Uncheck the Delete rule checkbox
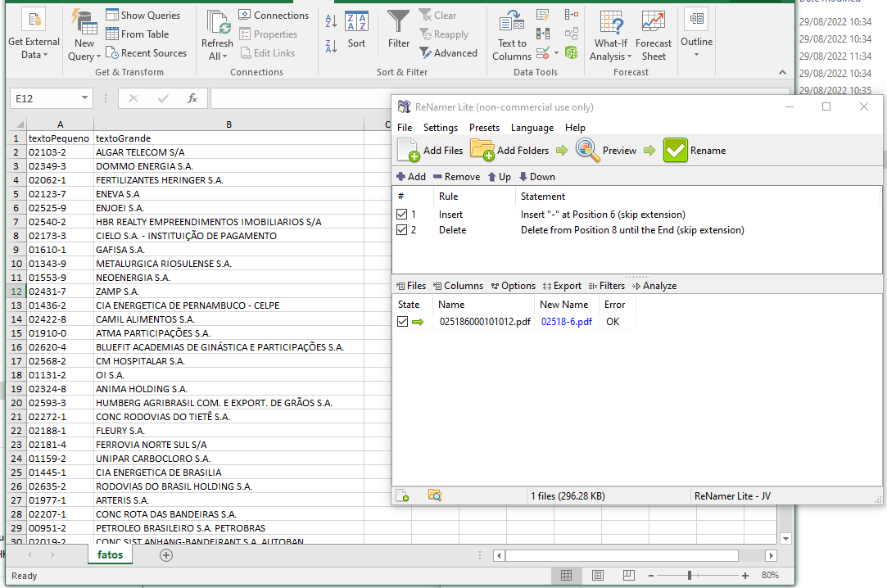Image resolution: width=887 pixels, height=588 pixels. tap(401, 229)
